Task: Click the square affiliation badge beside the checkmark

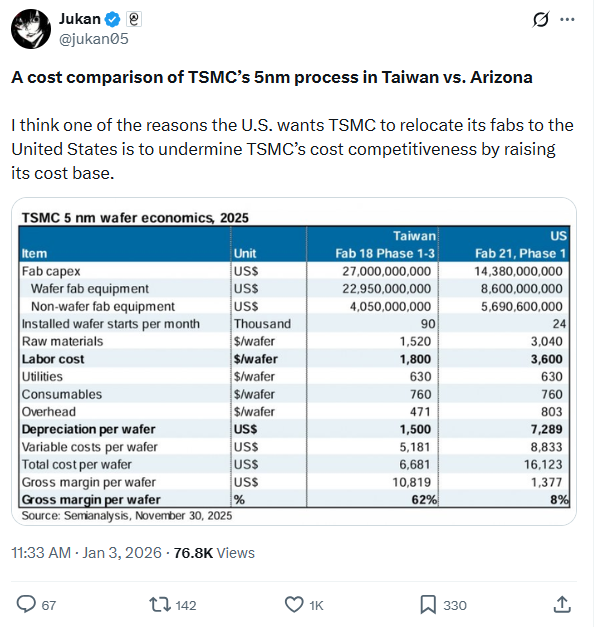Action: click(135, 19)
